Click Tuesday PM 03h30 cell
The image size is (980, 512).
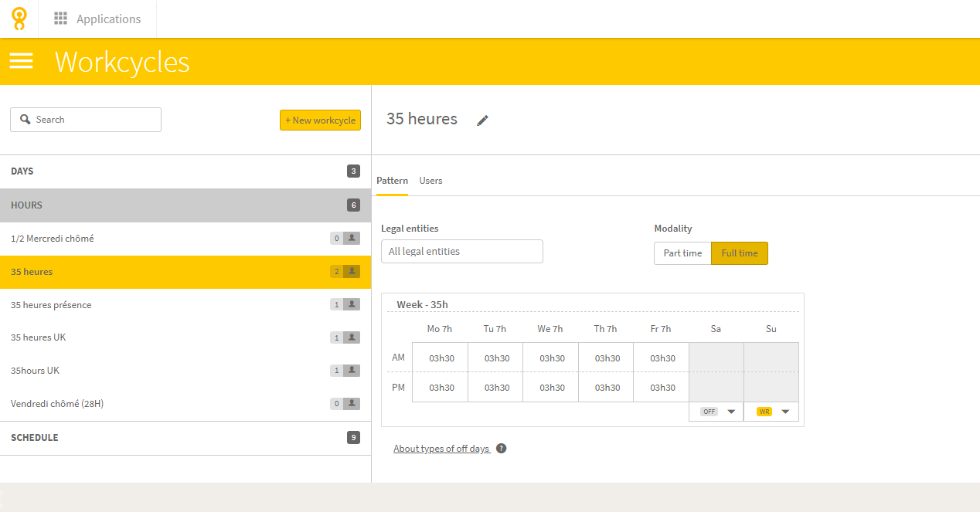pos(496,387)
